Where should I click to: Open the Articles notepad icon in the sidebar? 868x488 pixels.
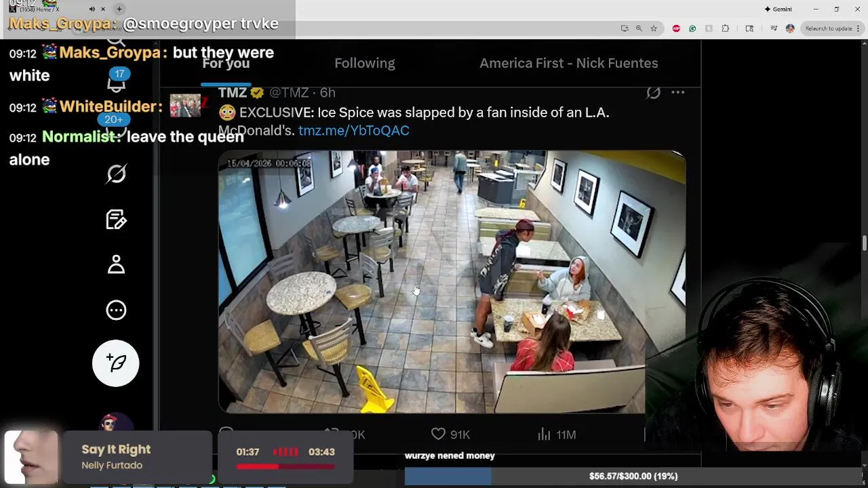tap(116, 220)
